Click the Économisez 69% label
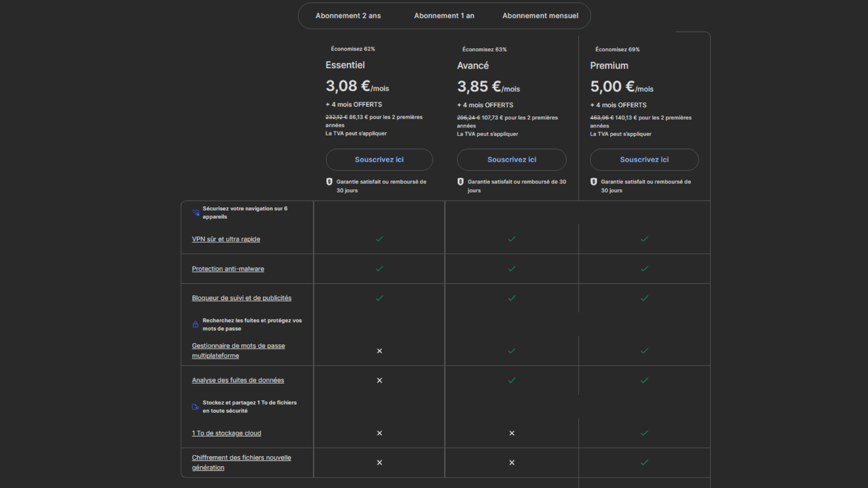The height and width of the screenshot is (488, 868). click(617, 49)
